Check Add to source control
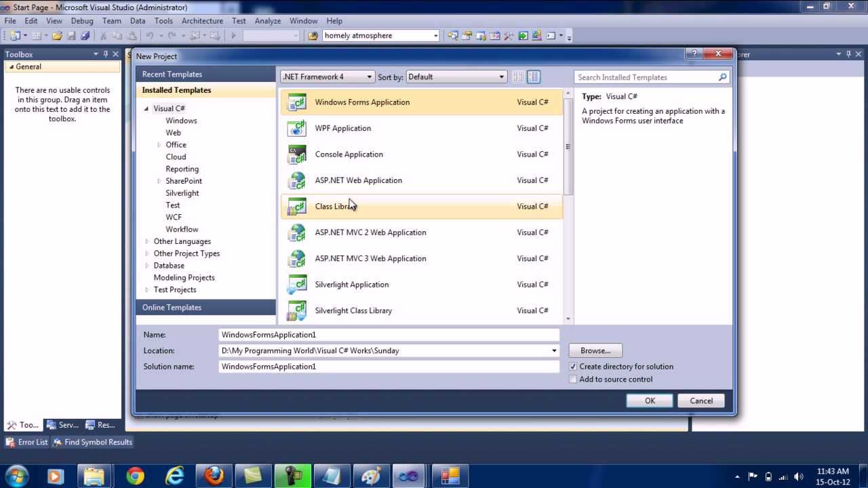 tap(573, 380)
